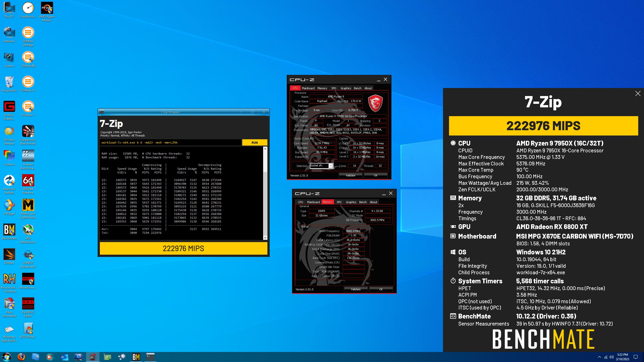Select the PCMark 7 desktop icon
This screenshot has width=644, height=362.
[28, 109]
